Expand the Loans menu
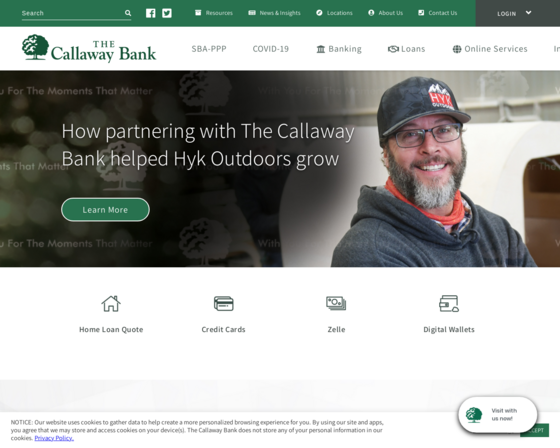The height and width of the screenshot is (448, 560). point(406,49)
